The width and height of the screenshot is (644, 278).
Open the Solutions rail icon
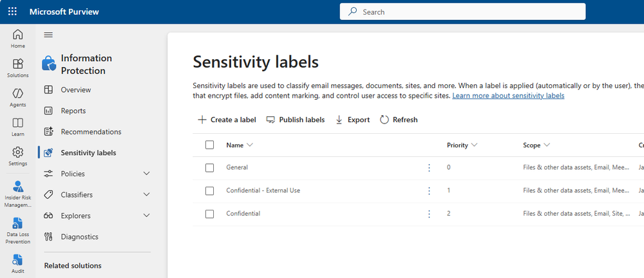tap(18, 68)
